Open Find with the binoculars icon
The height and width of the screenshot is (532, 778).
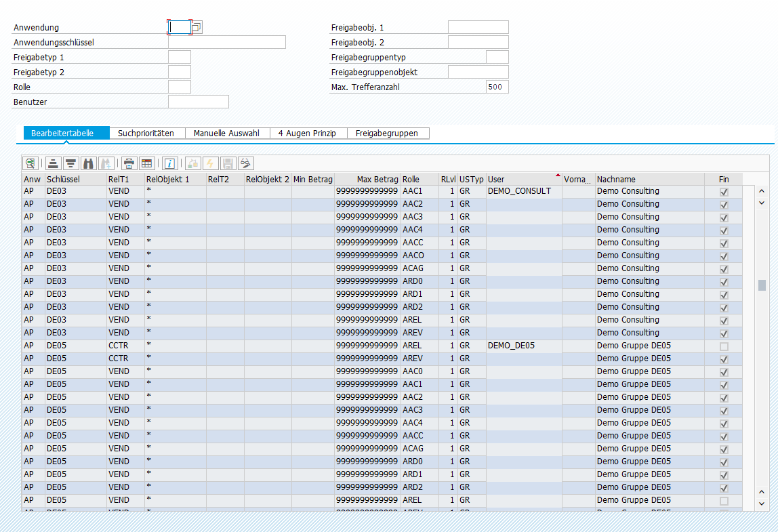[88, 163]
